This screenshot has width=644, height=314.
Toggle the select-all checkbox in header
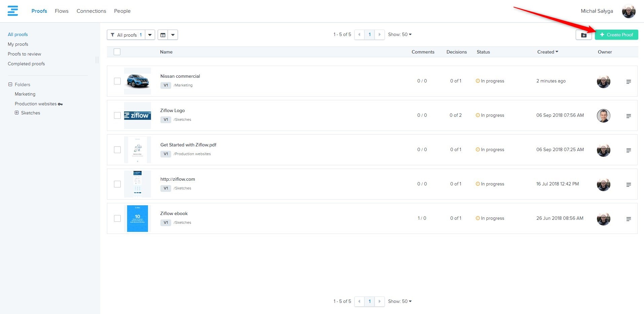(x=117, y=52)
